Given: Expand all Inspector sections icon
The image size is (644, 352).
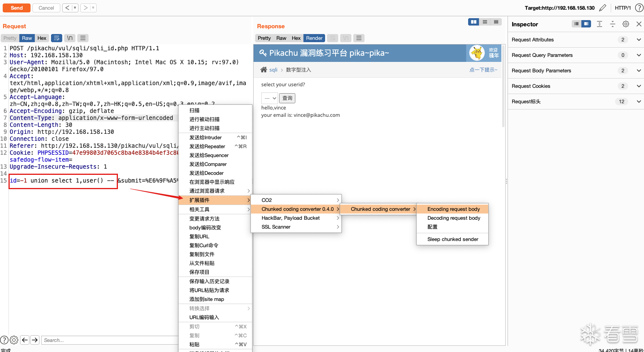Looking at the screenshot, I should (x=600, y=24).
